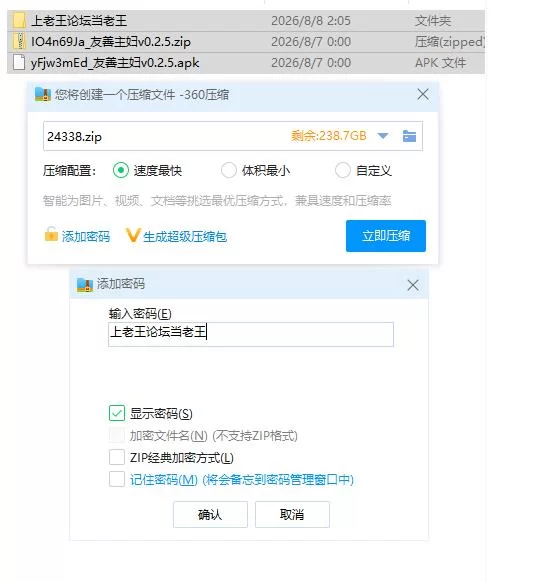Screen dimensions: 544x582
Task: Click the zip archive icon of IO4n69Ja file
Action: [19, 41]
